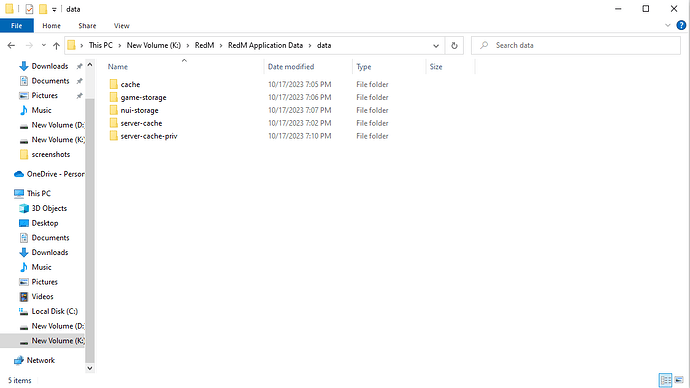690x388 pixels.
Task: Click the Search data field
Action: (576, 45)
